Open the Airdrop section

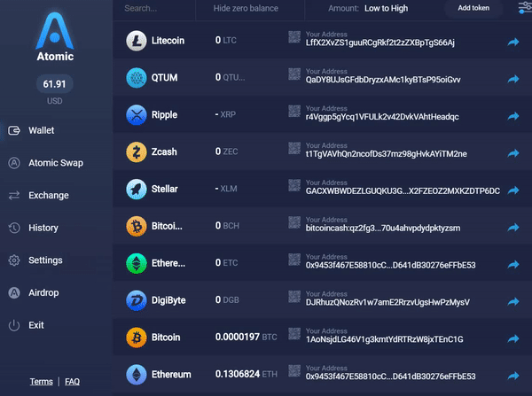(x=34, y=292)
